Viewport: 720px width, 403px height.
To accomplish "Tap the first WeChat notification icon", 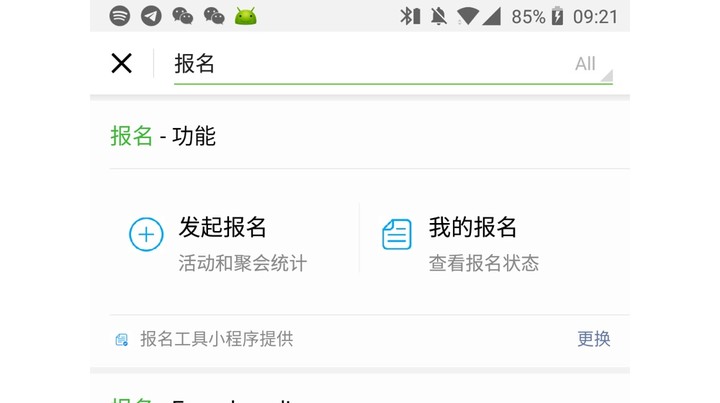I will (182, 16).
